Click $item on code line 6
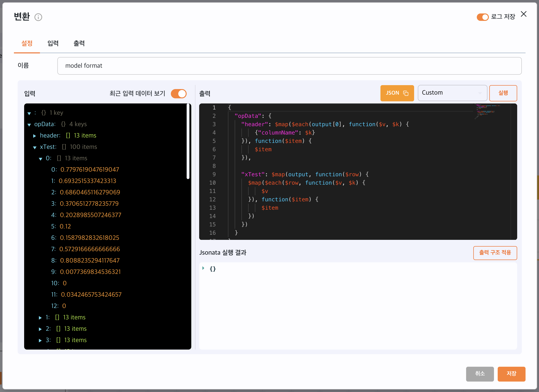539x392 pixels. (263, 150)
